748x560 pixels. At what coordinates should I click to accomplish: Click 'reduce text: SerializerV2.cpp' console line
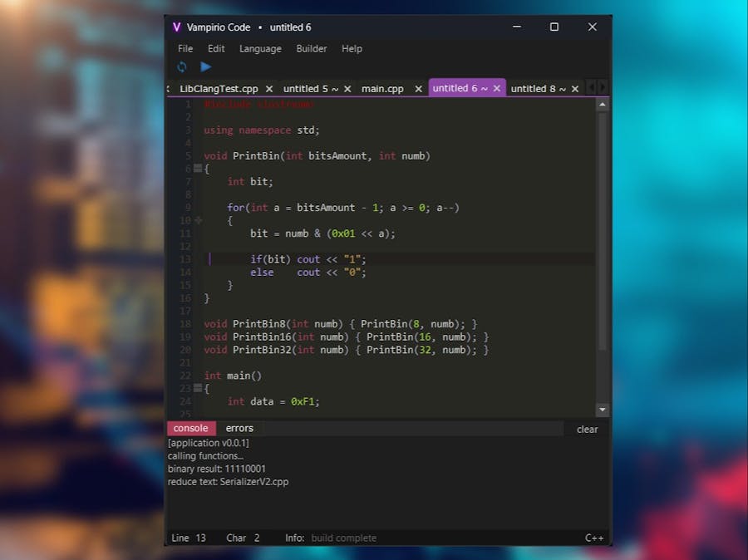tap(228, 482)
